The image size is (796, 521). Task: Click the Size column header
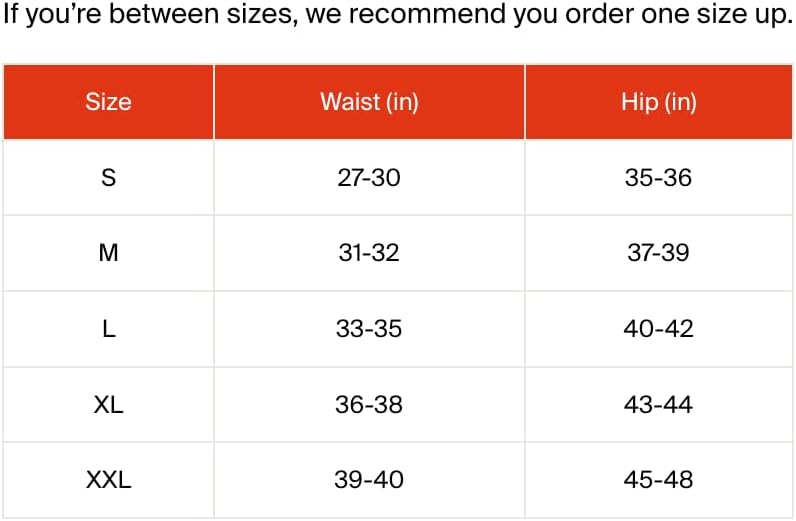point(108,102)
